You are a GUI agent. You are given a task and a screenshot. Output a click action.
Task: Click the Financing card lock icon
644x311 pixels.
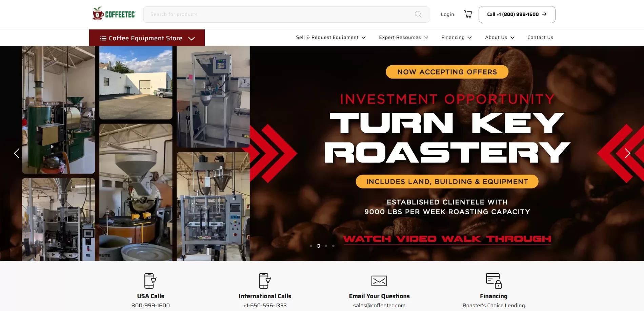pyautogui.click(x=494, y=281)
